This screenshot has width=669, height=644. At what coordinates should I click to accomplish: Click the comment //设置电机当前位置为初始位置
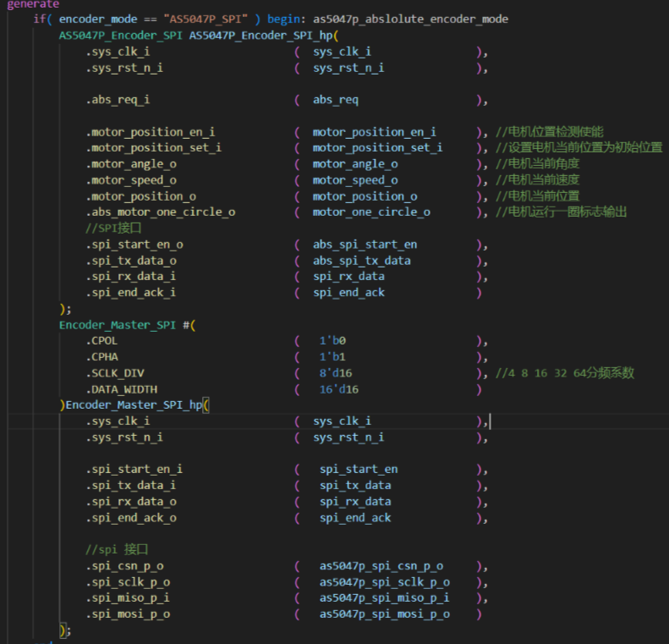[579, 147]
